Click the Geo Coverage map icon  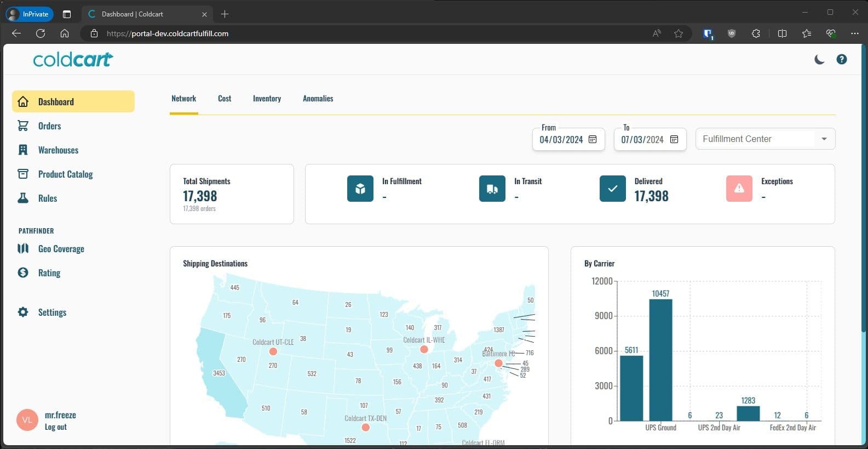[23, 248]
